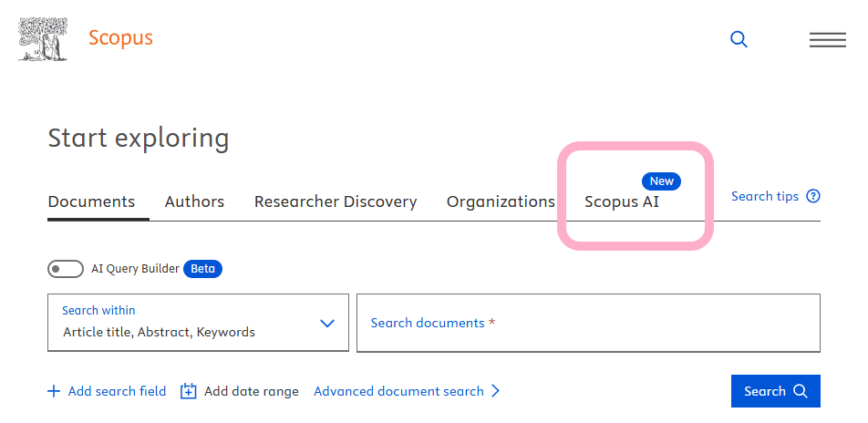Click the chevron after Advanced document search
This screenshot has width=868, height=423.
click(496, 391)
